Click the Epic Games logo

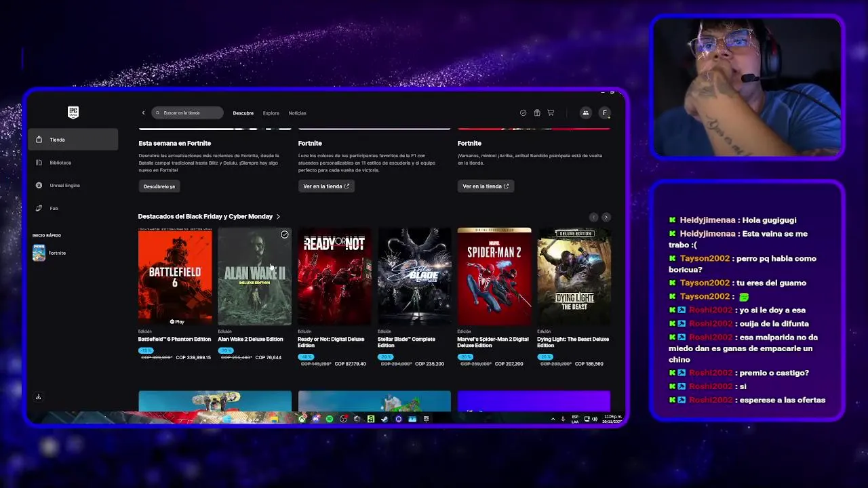pyautogui.click(x=73, y=113)
